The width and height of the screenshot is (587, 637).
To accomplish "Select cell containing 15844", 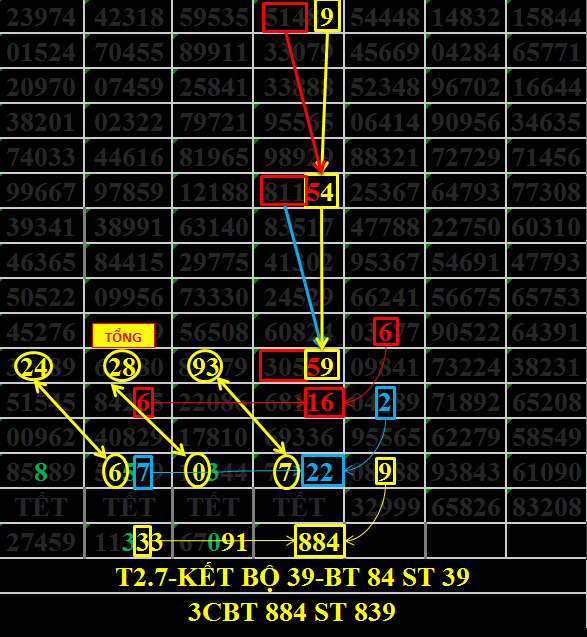I will click(x=546, y=16).
